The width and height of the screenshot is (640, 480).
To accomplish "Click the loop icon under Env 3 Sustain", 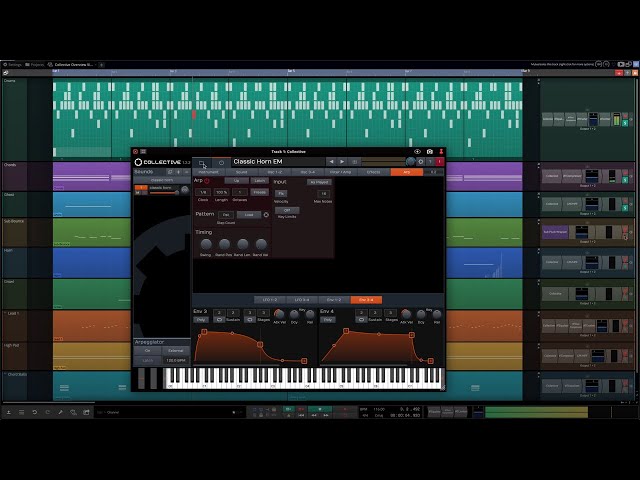I will point(219,320).
